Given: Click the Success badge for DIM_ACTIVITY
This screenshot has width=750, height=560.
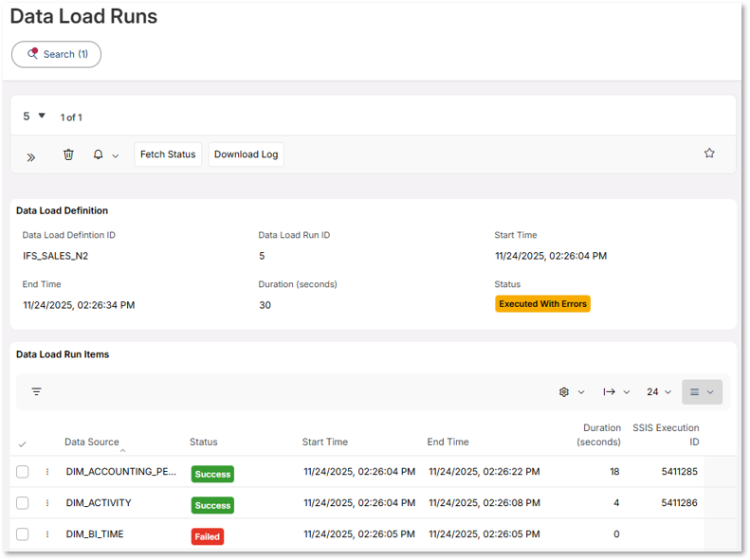Looking at the screenshot, I should (212, 505).
